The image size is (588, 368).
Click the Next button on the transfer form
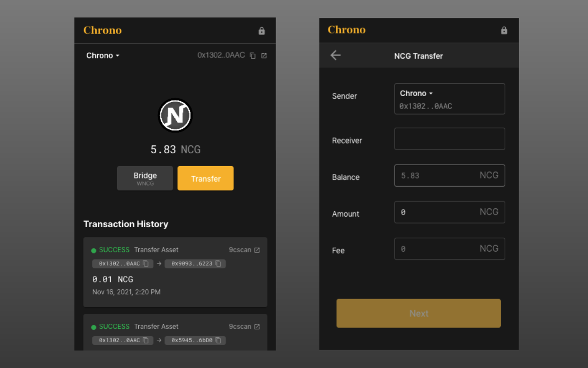click(418, 313)
